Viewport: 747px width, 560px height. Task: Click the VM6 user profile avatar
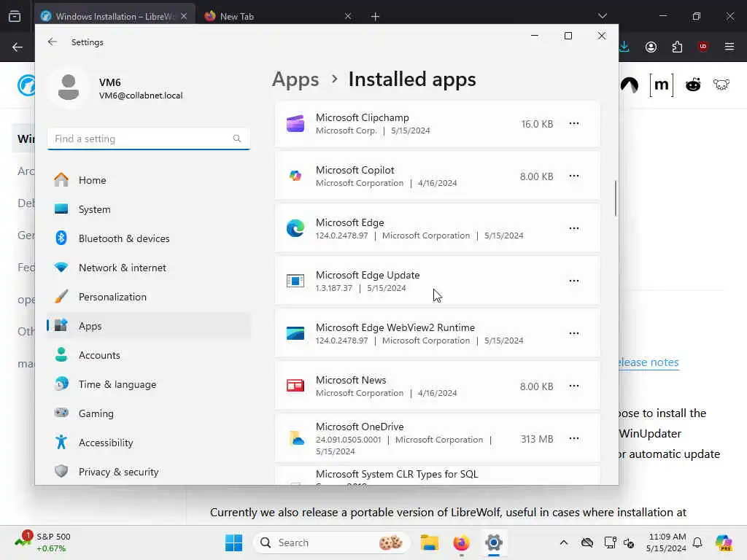(x=69, y=87)
